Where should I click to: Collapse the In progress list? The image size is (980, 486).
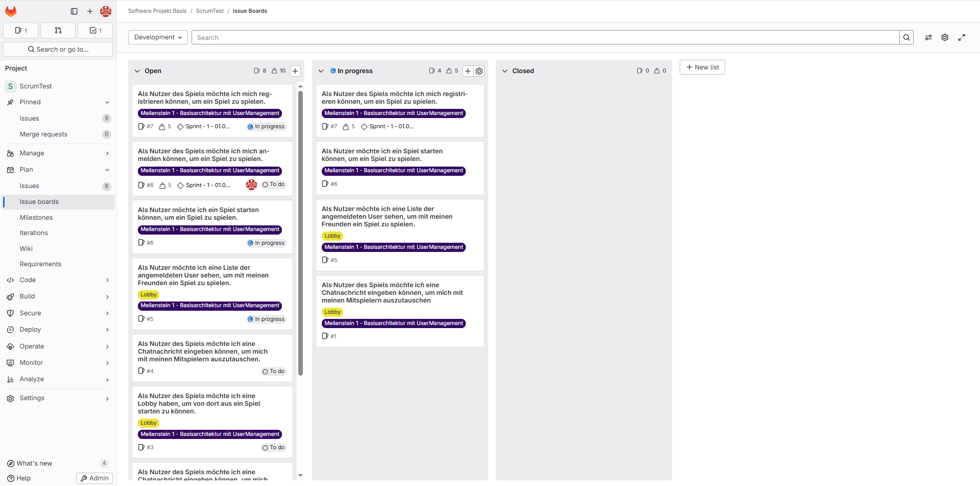click(321, 71)
